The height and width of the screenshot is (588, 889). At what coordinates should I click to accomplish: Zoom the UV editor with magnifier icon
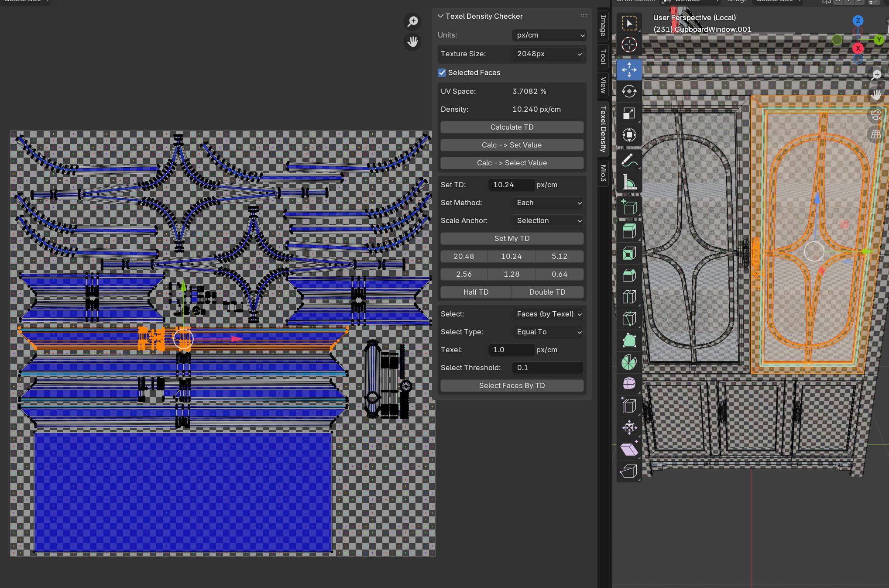[412, 21]
